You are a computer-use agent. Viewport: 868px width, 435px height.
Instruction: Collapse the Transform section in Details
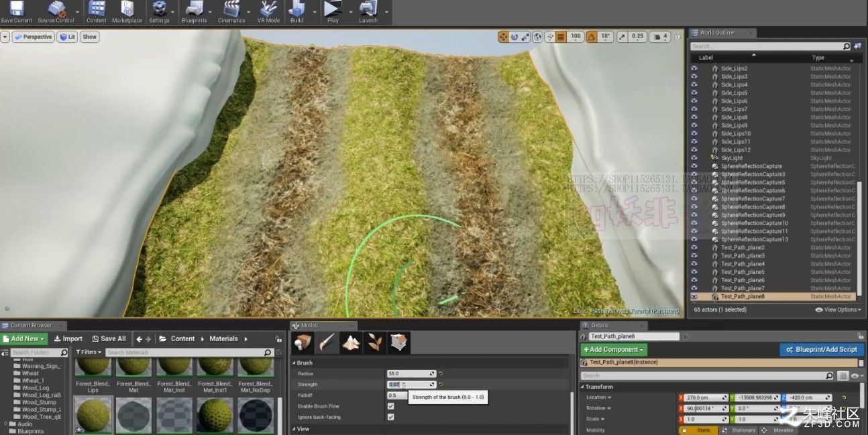[x=582, y=387]
